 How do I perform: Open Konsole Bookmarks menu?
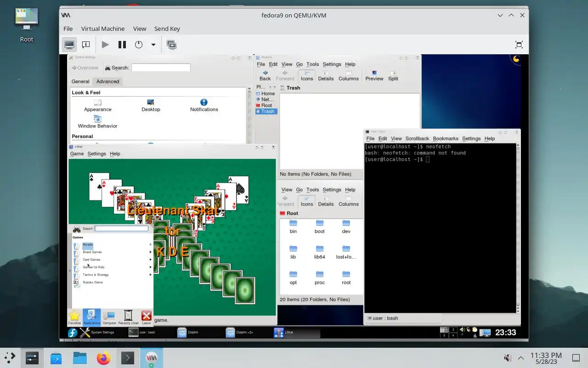point(445,138)
